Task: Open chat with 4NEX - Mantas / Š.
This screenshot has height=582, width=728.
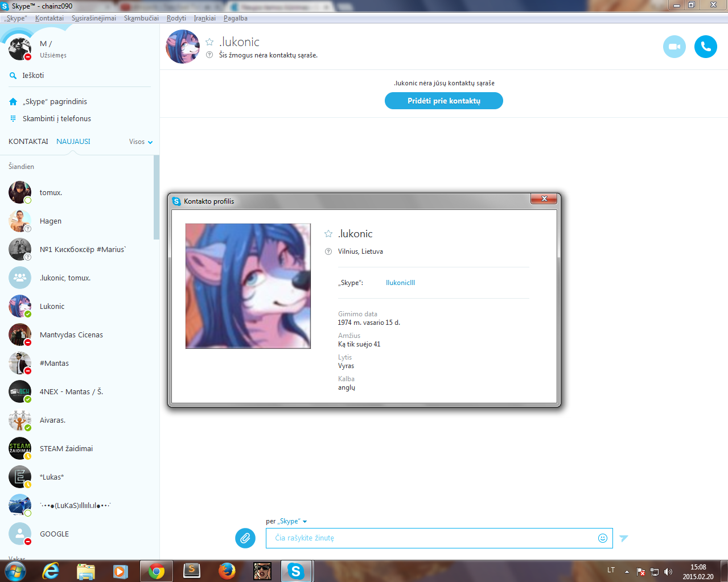Action: (x=77, y=391)
